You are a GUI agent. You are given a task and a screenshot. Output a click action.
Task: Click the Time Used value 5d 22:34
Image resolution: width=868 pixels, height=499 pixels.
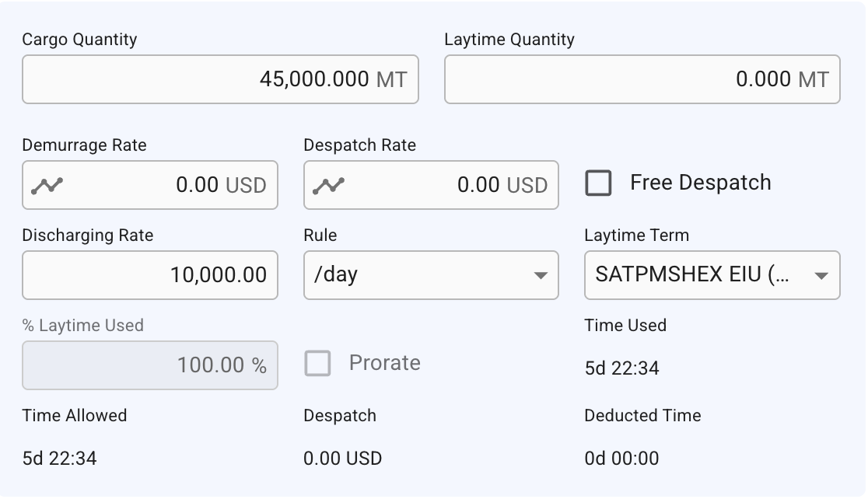pyautogui.click(x=621, y=368)
